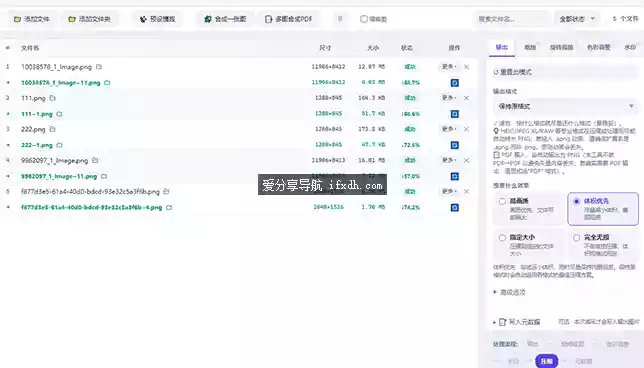Click the 添加文件夹 add folder button
The width and height of the screenshot is (644, 368).
coord(90,19)
